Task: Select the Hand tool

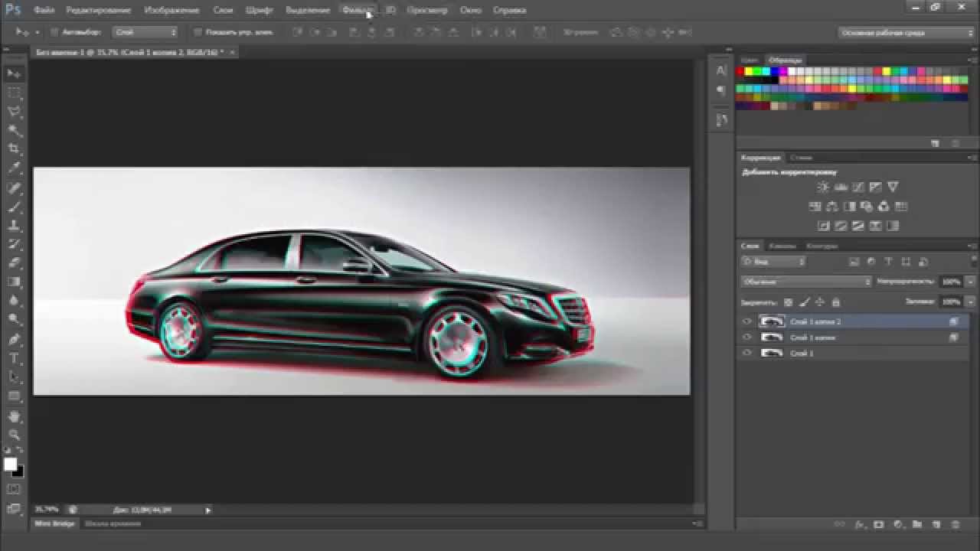Action: click(x=14, y=417)
